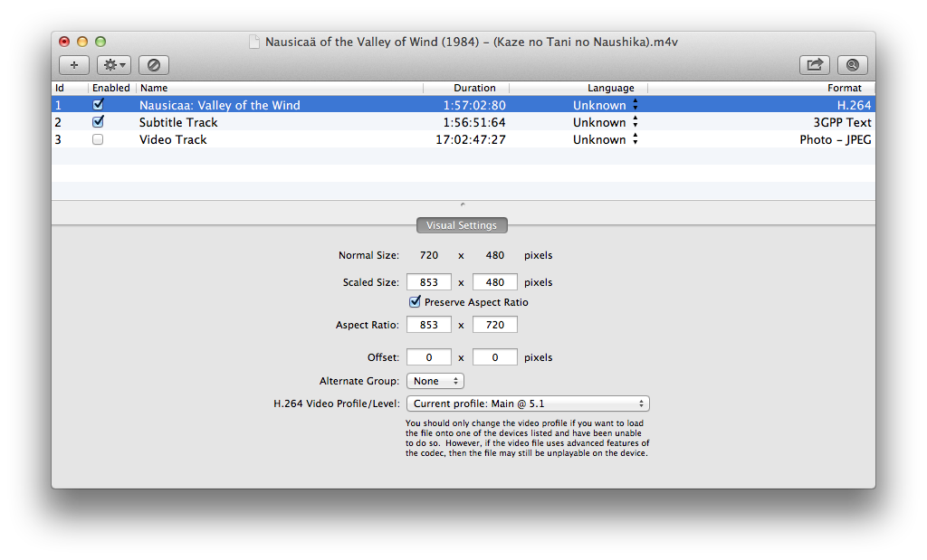Click Aspect Ratio 720 field

click(495, 325)
